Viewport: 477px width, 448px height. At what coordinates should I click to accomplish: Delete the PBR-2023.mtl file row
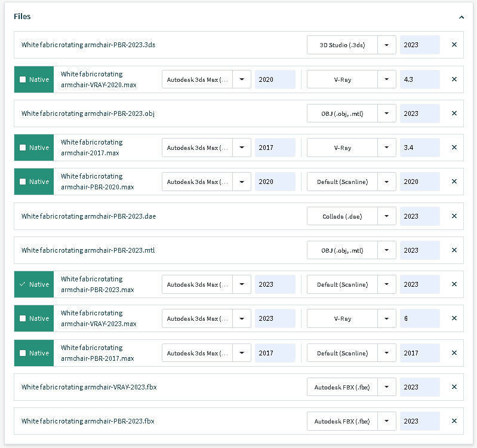(x=454, y=250)
